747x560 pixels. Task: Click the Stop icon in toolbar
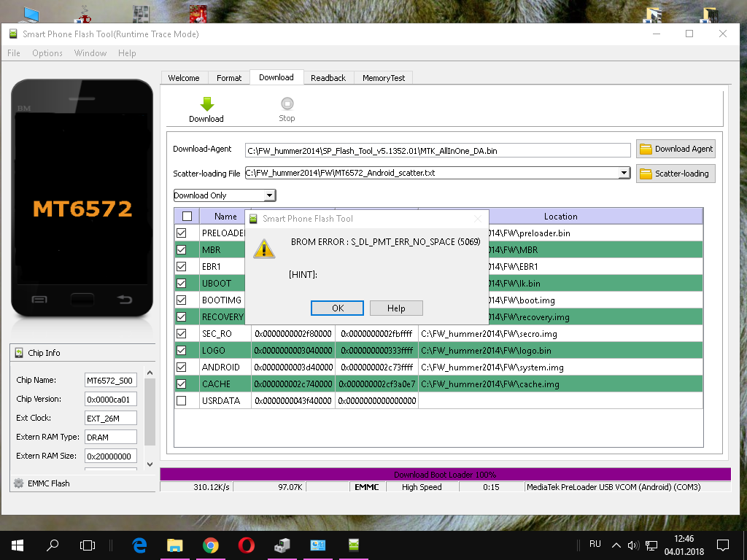pos(287,104)
